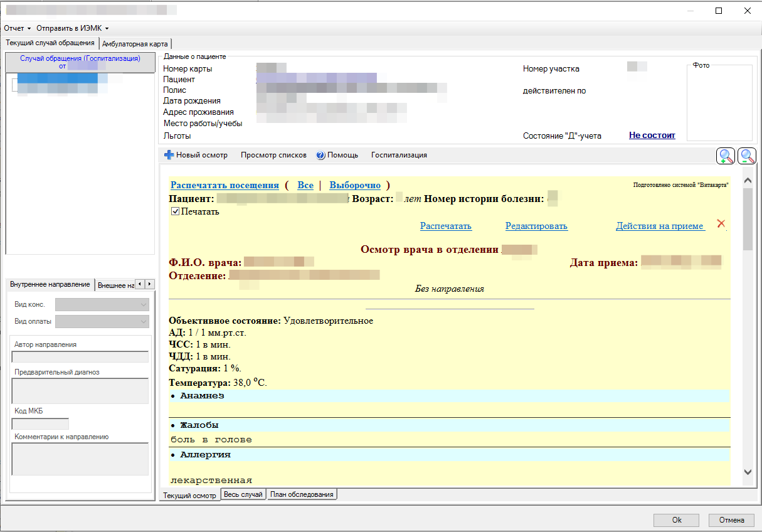
Task: Open the Вид конс. dropdown
Action: point(102,304)
